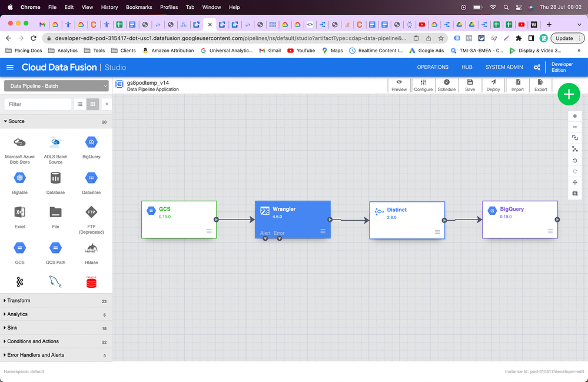Expand the Transform plugin section
588x382 pixels.
pyautogui.click(x=57, y=301)
